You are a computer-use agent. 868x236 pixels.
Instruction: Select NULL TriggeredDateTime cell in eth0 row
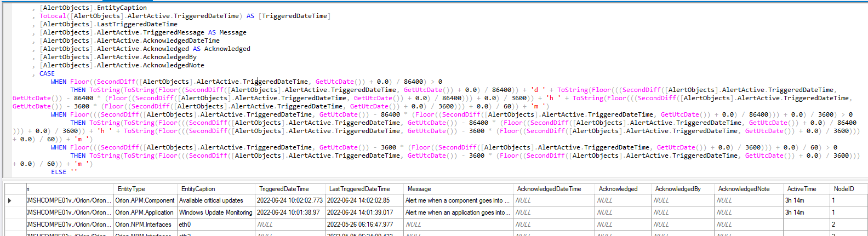[290, 225]
